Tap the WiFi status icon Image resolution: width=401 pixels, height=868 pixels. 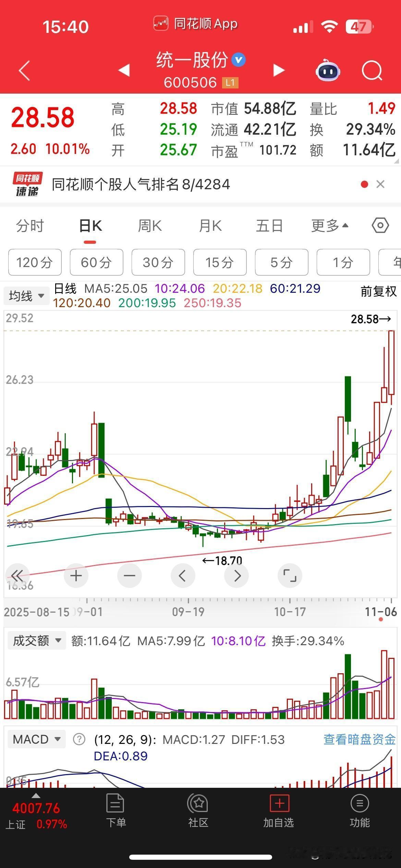[329, 27]
